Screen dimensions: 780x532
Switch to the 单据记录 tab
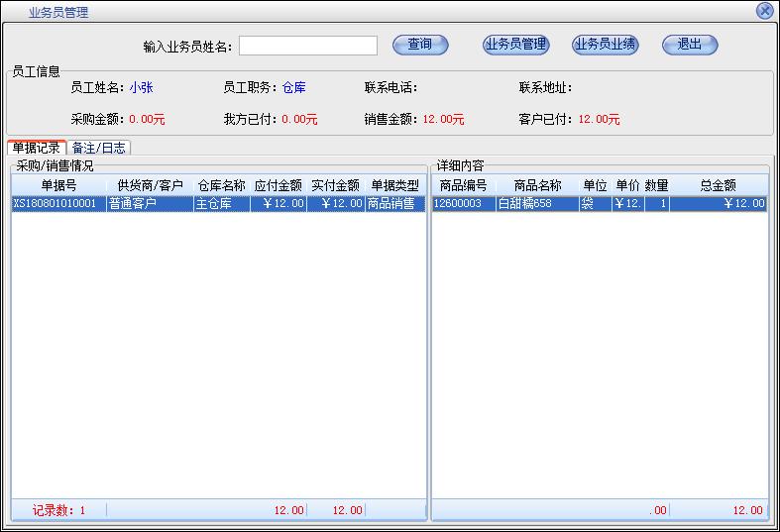point(37,148)
